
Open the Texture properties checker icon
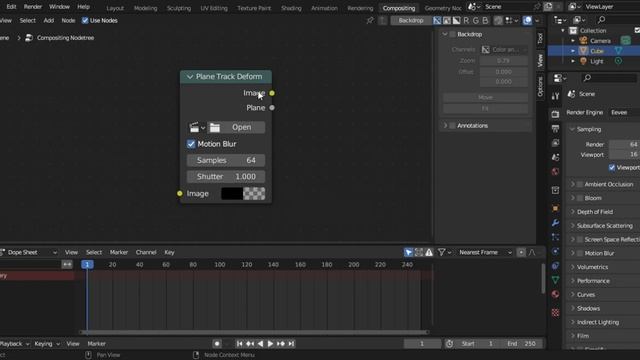tap(555, 313)
